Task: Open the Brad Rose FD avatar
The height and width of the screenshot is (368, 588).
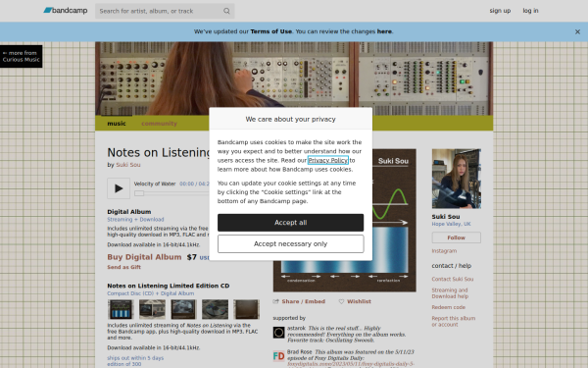Action: point(278,356)
